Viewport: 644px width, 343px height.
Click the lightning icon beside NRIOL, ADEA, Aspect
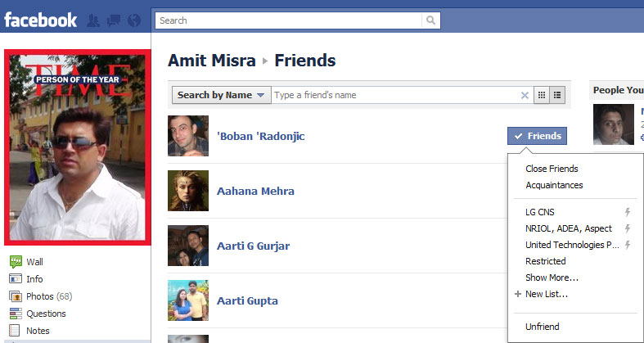tap(627, 229)
